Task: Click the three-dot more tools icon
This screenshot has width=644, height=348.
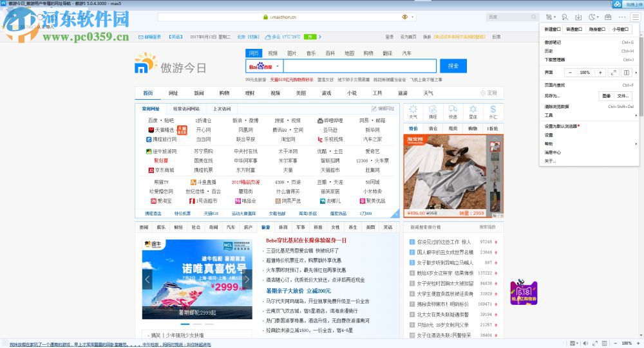Action: 622,17
